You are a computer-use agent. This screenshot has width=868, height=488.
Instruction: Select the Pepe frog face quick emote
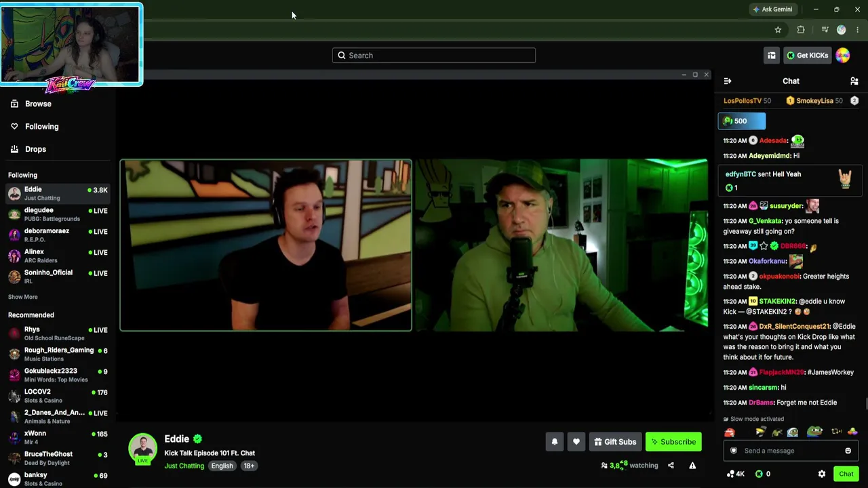coord(814,432)
